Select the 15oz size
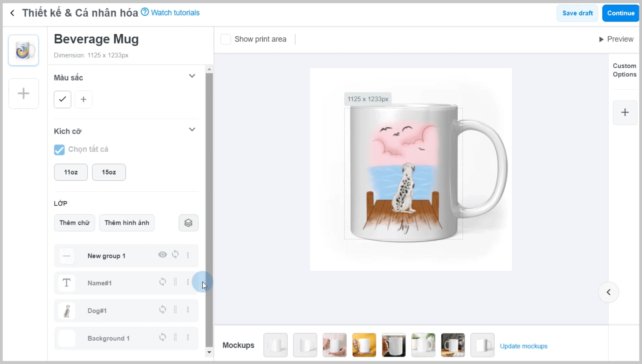 tap(109, 172)
